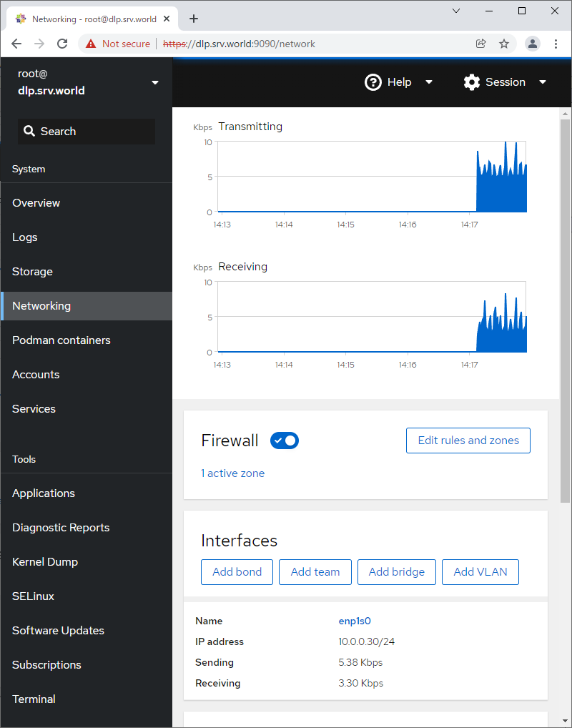Click the page vertical scrollbar
This screenshot has height=728, width=572.
[565, 308]
